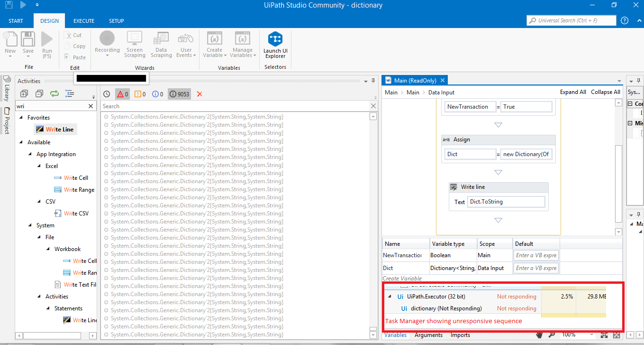Collapse the Favorites tree node

click(x=21, y=118)
